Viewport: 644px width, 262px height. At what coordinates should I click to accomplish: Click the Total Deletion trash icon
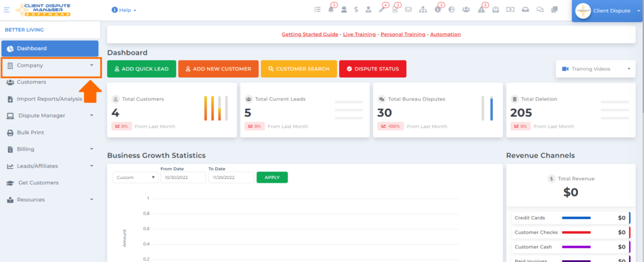tap(514, 99)
